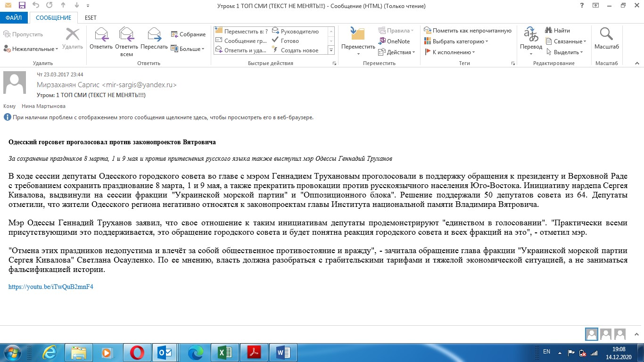Open Быстрые действия dialog launcher

[334, 63]
